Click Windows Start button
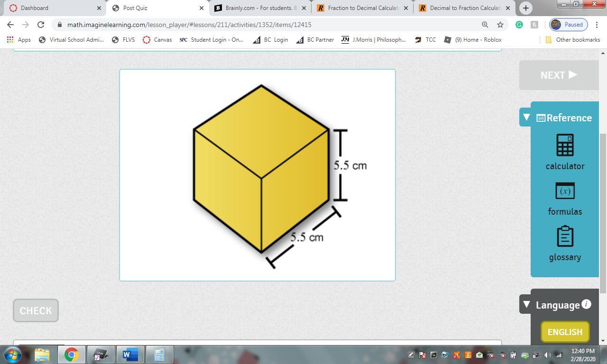Screen dimensions: 607x364 tap(13, 355)
